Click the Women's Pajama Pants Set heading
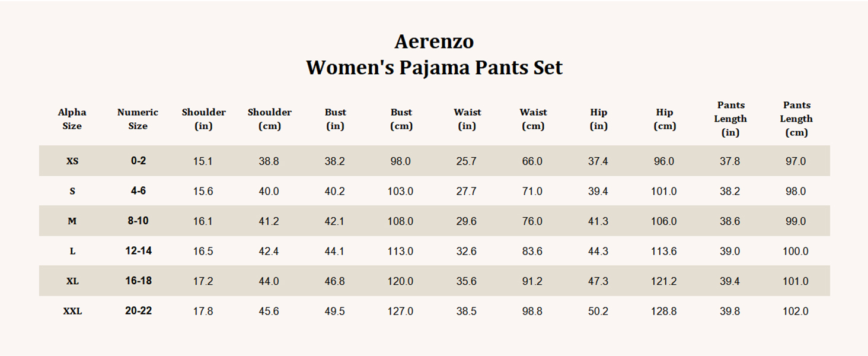 tap(434, 68)
